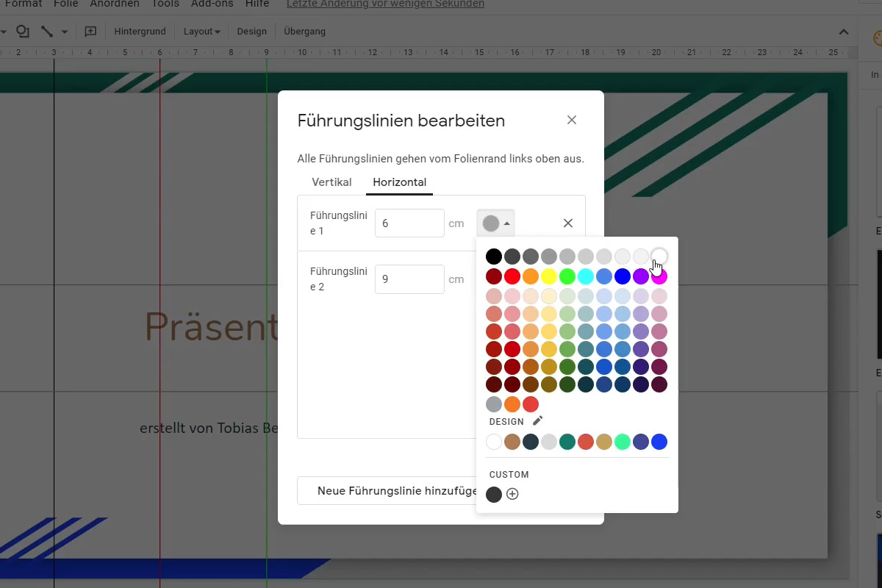Pick the teal swatch in DESIGN colors
882x588 pixels.
click(567, 442)
